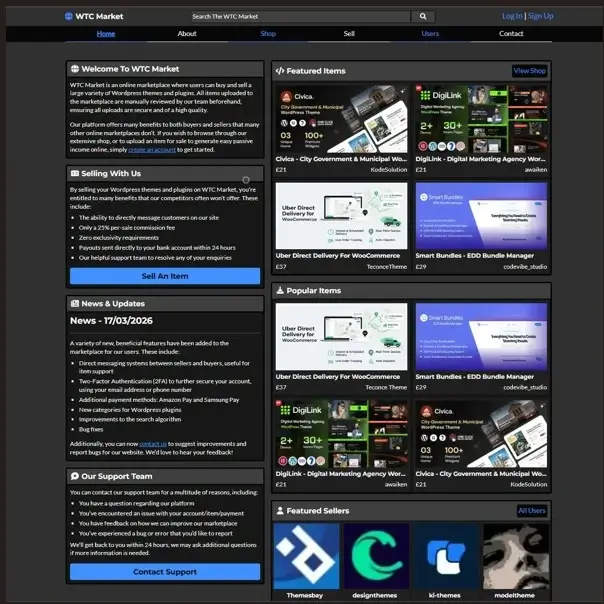Open Featured title DigiLink - Digital Marketing Agency

click(x=481, y=159)
